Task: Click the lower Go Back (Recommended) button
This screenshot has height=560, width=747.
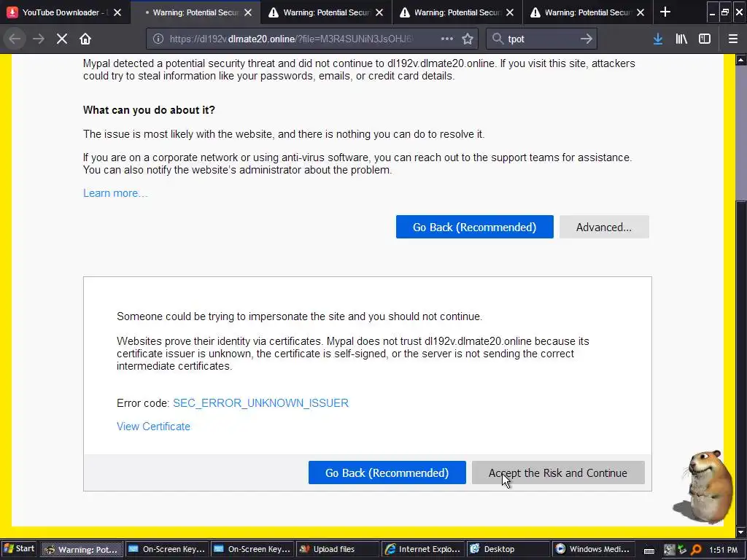Action: [x=387, y=472]
